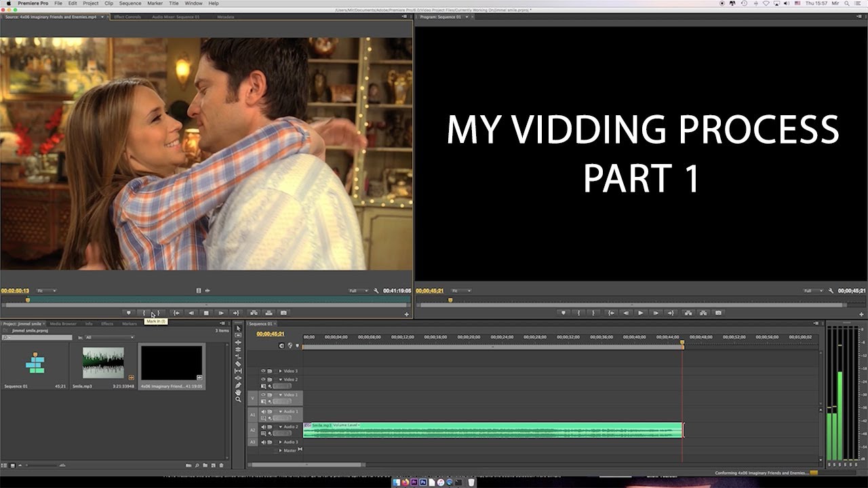This screenshot has width=868, height=488.
Task: Select the Slip tool
Action: click(238, 371)
